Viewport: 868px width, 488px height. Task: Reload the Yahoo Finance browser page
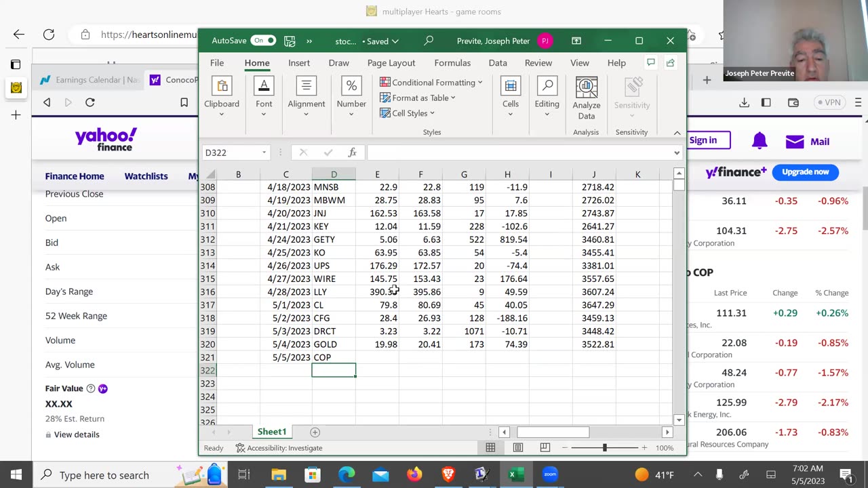click(x=90, y=102)
